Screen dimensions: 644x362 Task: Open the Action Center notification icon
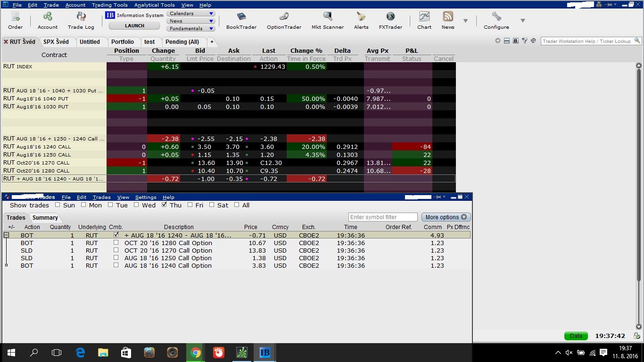[x=603, y=352]
